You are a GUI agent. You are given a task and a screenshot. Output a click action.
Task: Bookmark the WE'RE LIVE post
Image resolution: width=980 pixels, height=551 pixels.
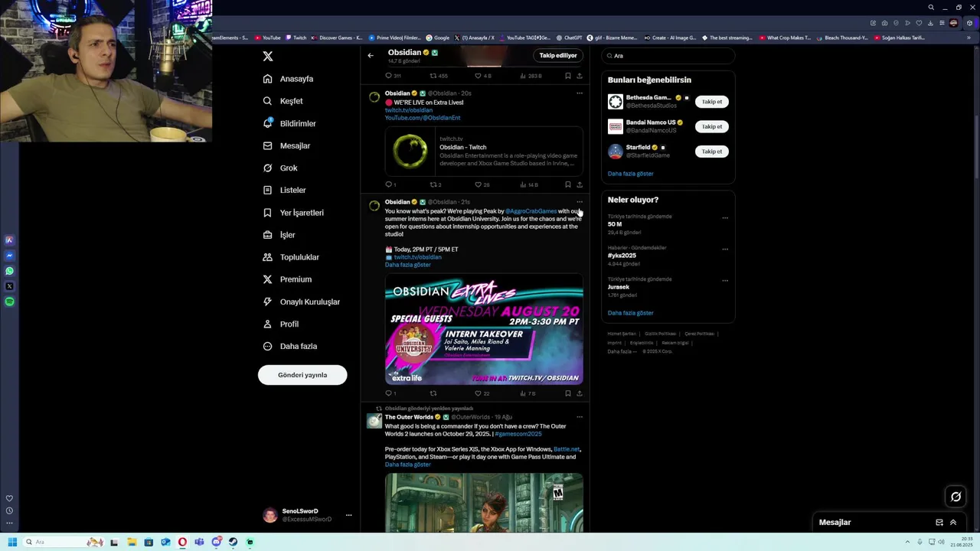coord(567,184)
